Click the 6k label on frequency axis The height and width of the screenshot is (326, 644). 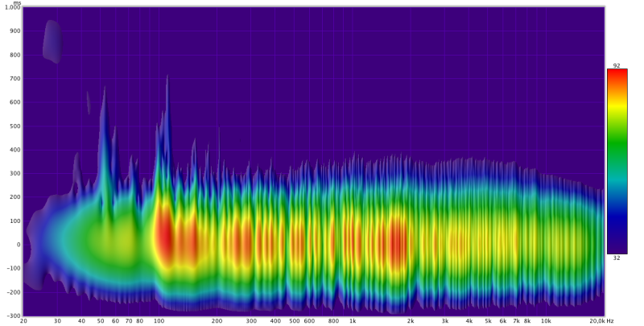point(503,321)
